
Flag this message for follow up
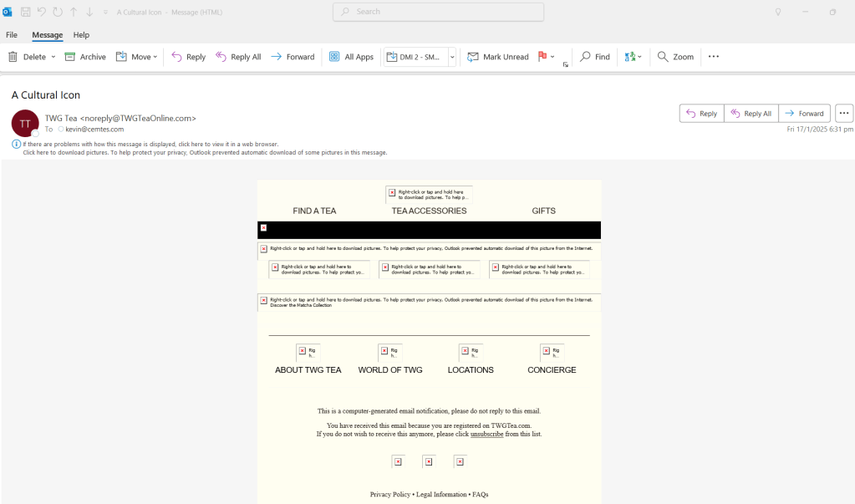[542, 57]
